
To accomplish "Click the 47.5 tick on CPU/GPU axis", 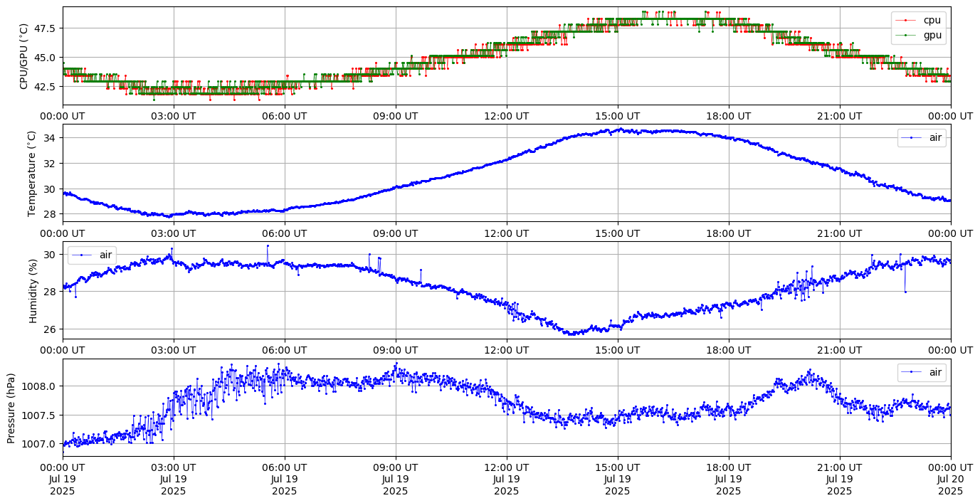I will click(46, 28).
